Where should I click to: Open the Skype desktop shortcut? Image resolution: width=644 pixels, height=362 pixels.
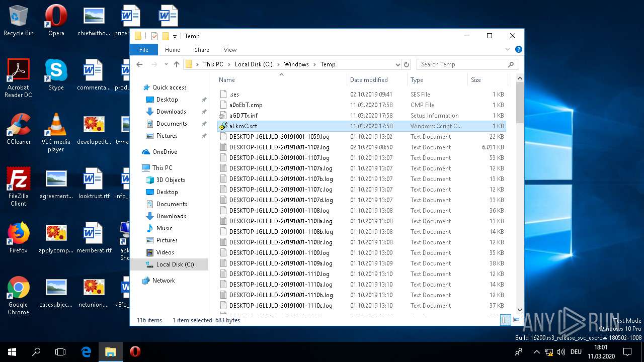point(56,75)
